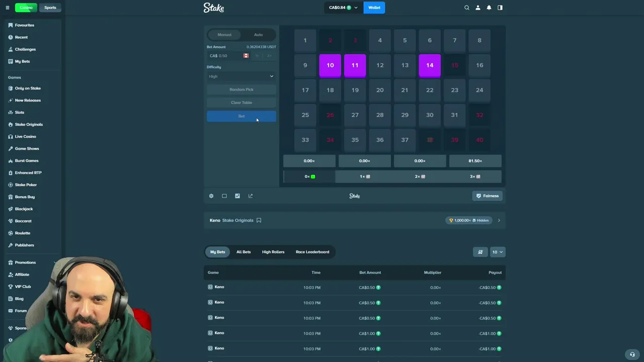644x362 pixels.
Task: Deselect Keno tile number 11
Action: pos(355,66)
